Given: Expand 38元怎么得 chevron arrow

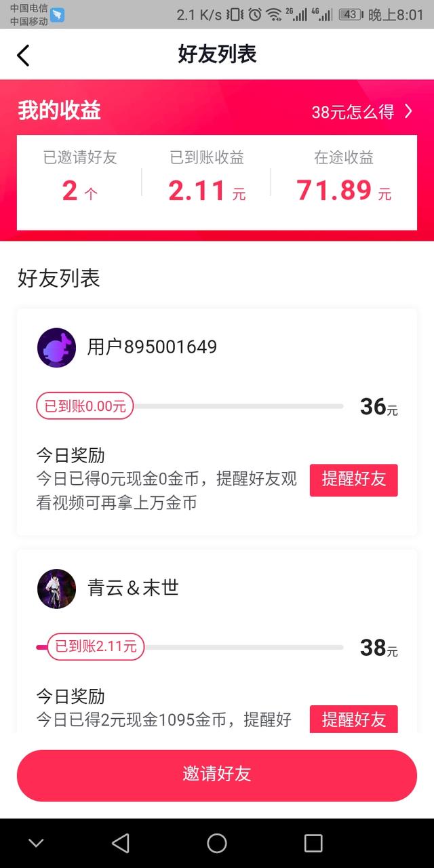Looking at the screenshot, I should click(408, 112).
